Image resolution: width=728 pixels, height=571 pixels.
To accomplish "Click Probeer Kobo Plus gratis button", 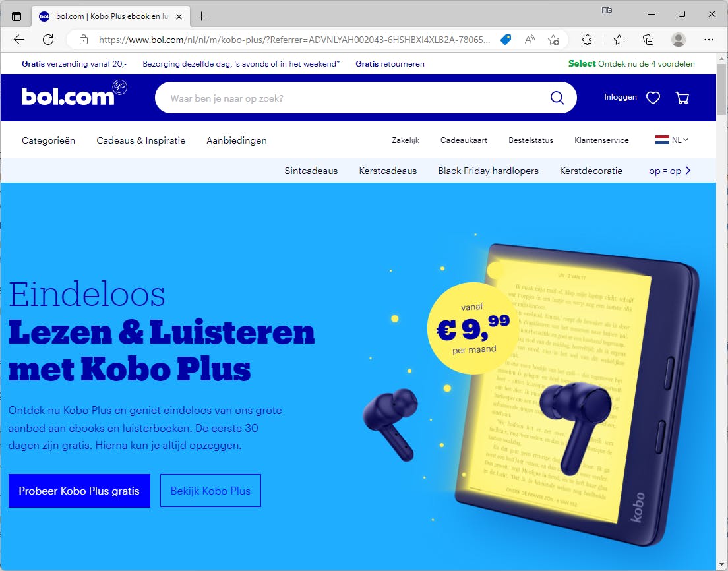I will click(x=79, y=491).
